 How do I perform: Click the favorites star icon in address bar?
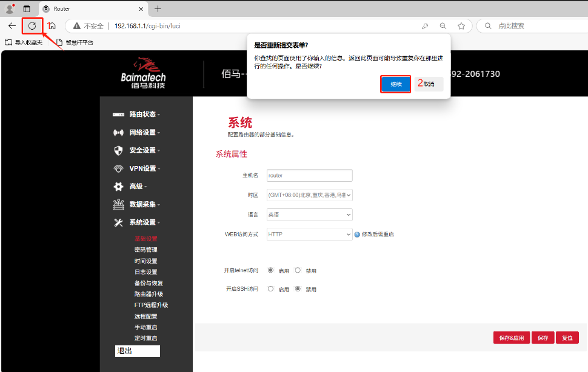tap(461, 26)
